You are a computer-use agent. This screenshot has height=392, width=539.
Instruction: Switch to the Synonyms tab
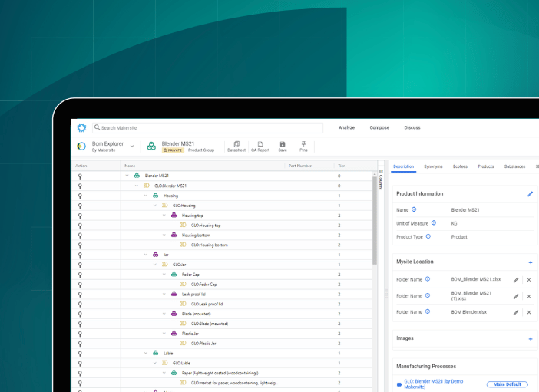[x=433, y=166]
